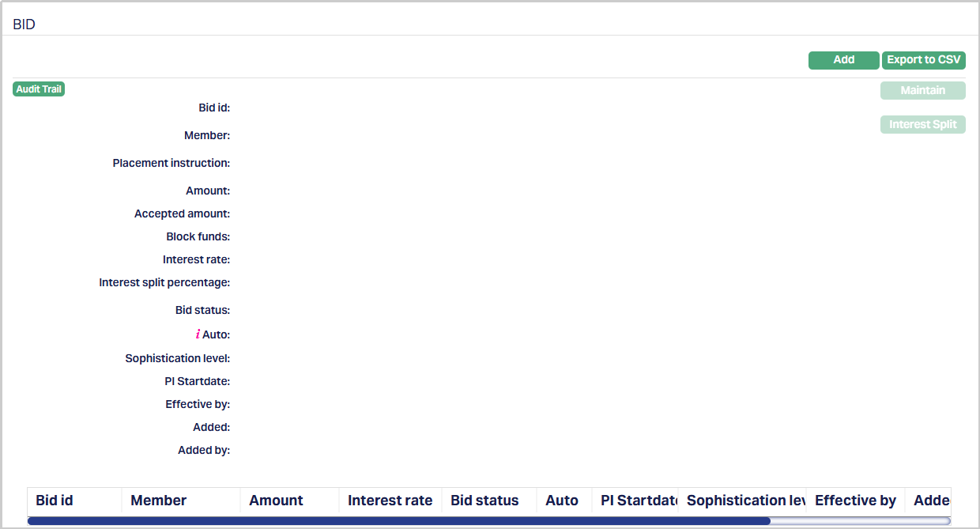This screenshot has width=980, height=529.
Task: Click the Maintain button
Action: (922, 91)
